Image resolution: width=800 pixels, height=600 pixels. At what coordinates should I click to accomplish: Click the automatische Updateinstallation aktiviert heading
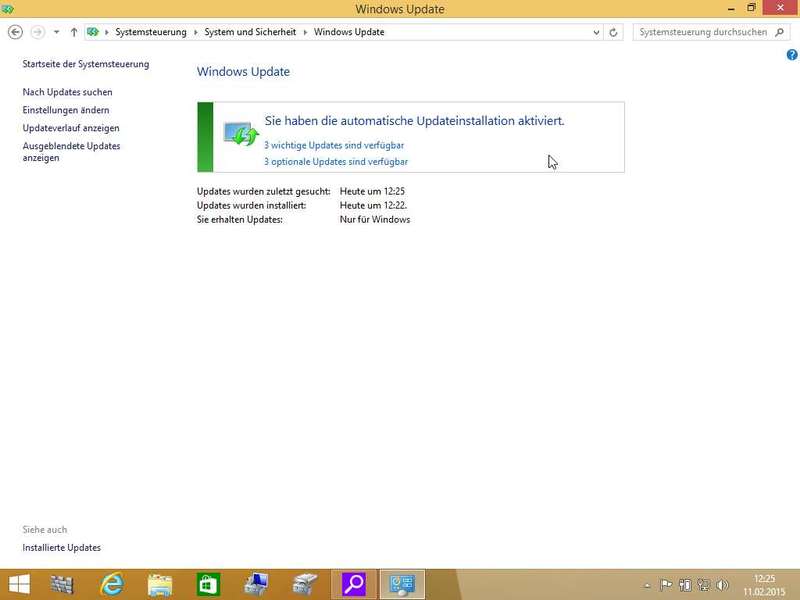click(x=414, y=121)
